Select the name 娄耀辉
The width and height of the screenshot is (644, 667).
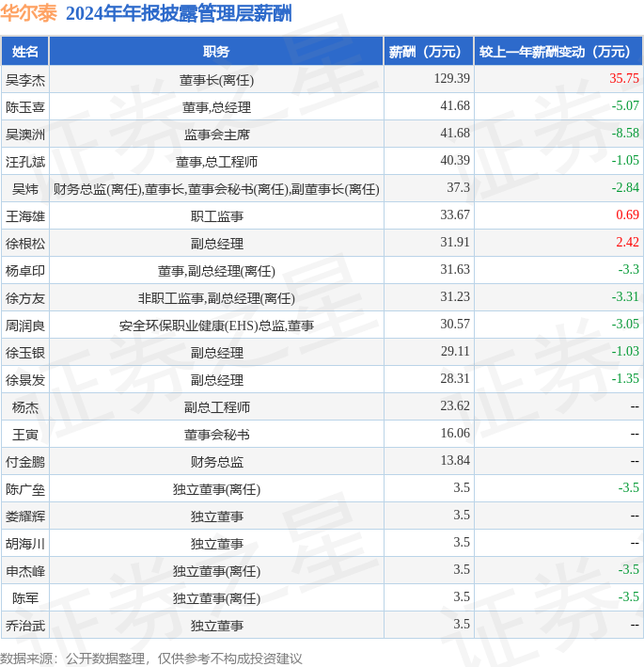coord(25,516)
